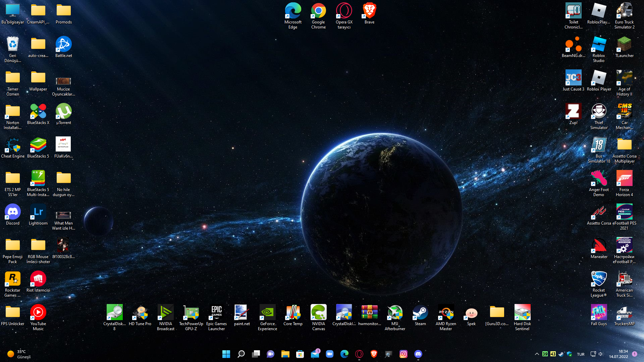
Task: Select the Brave browser desktop icon
Action: coord(369,13)
